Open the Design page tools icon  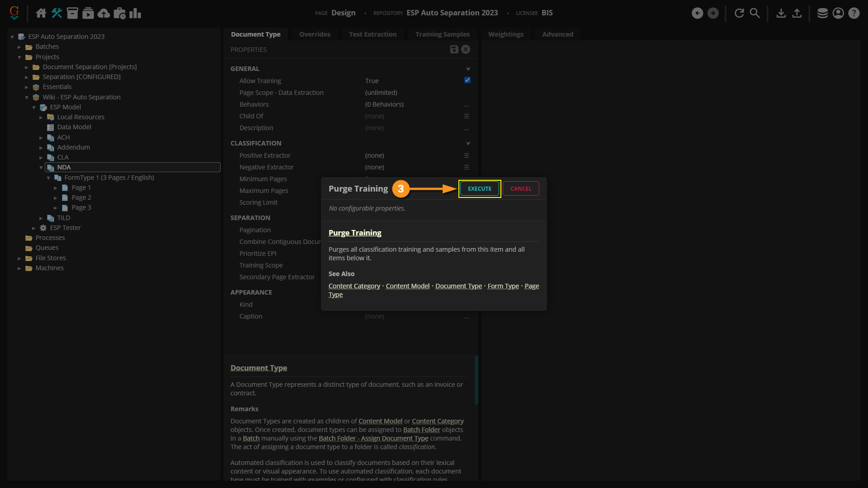point(57,13)
